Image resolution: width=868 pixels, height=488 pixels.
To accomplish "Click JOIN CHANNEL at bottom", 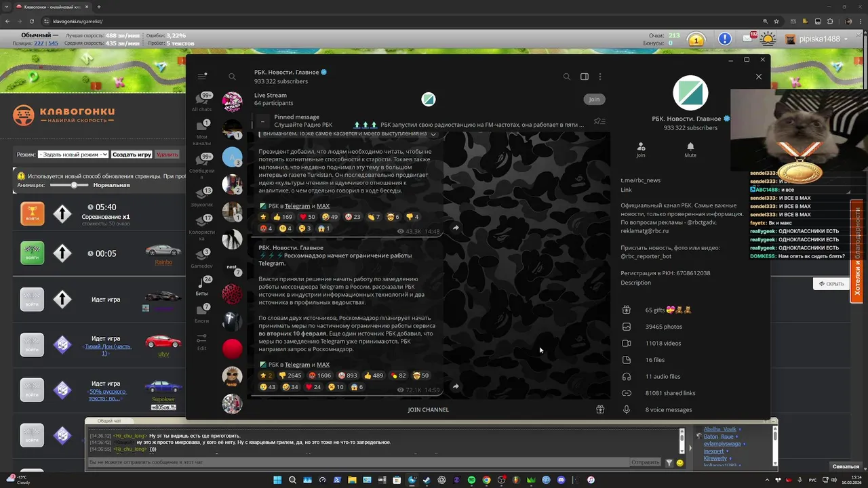I will tap(429, 409).
